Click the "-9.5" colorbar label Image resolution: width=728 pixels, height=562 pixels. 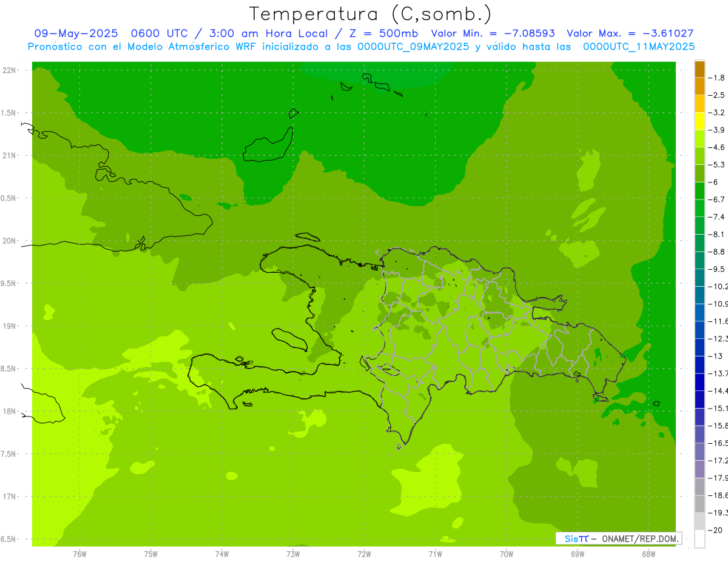tap(717, 269)
